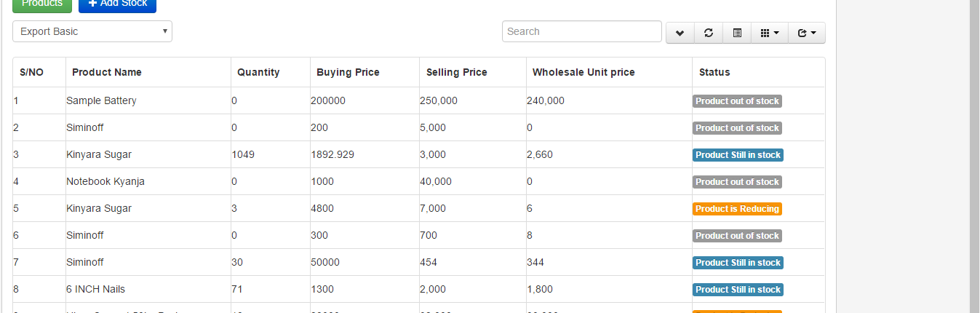Click the Product Still in stock badge for 6 INCH Nails

click(x=738, y=290)
